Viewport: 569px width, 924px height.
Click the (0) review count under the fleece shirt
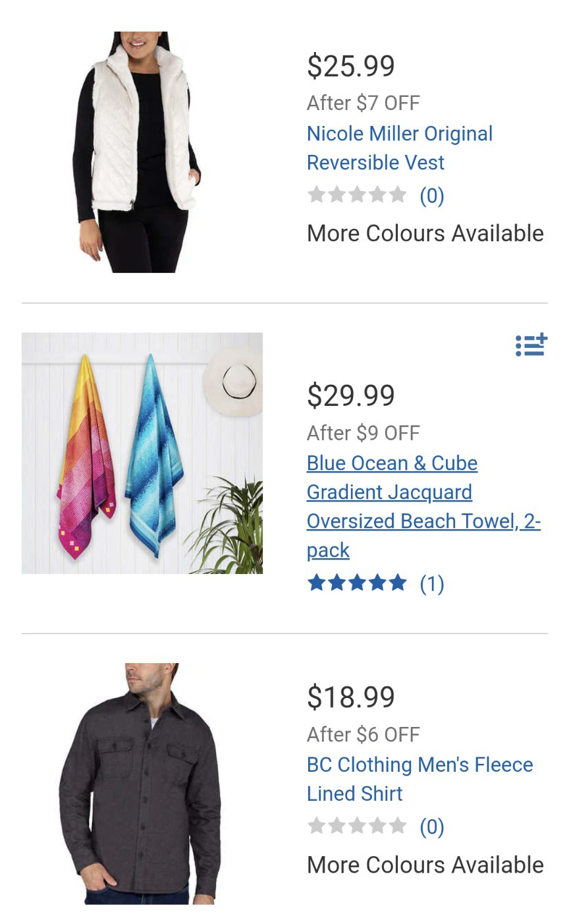432,827
